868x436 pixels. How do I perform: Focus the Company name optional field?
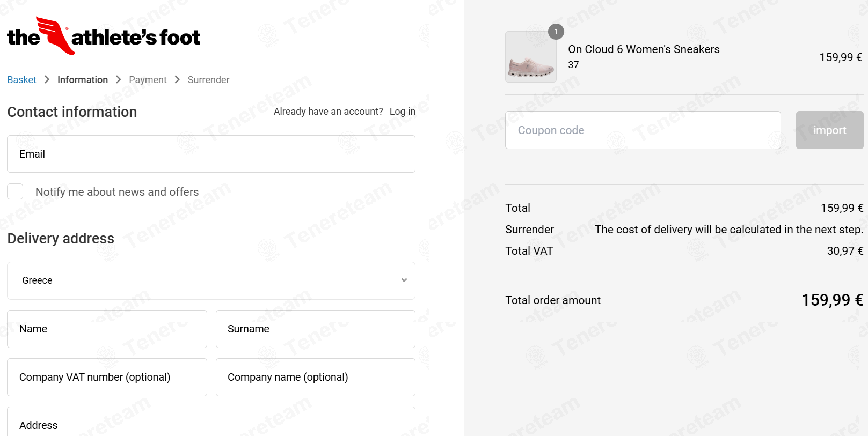[x=315, y=377]
